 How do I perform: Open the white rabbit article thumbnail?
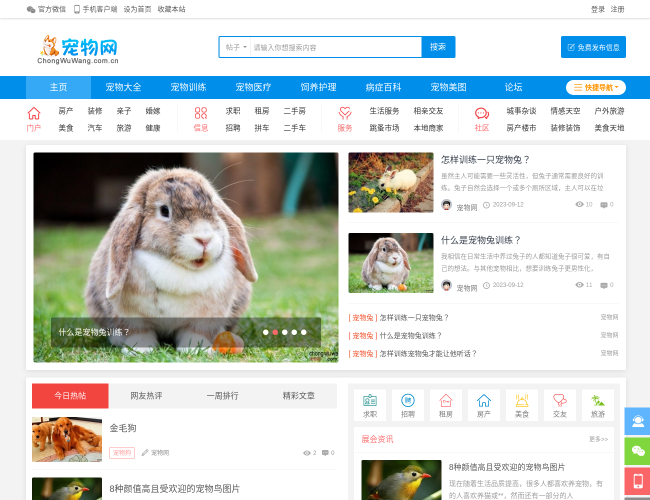(391, 182)
